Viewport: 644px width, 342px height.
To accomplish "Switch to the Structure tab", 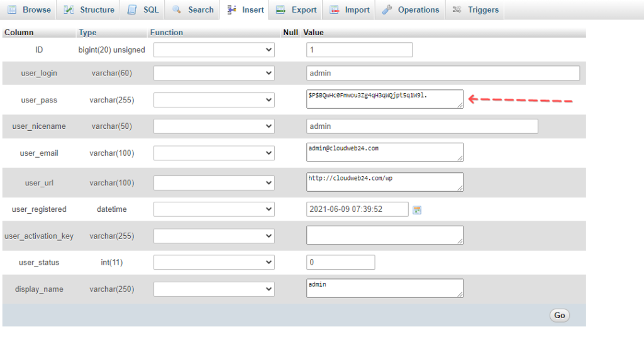I will [89, 10].
